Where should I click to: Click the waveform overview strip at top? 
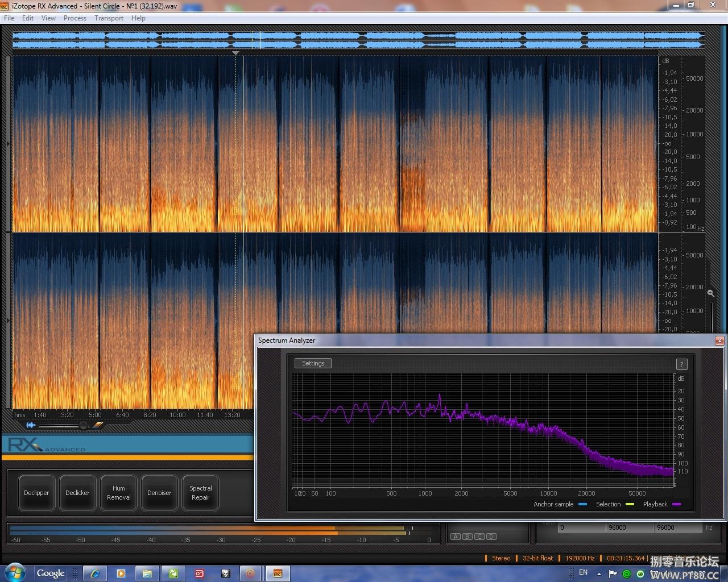358,40
